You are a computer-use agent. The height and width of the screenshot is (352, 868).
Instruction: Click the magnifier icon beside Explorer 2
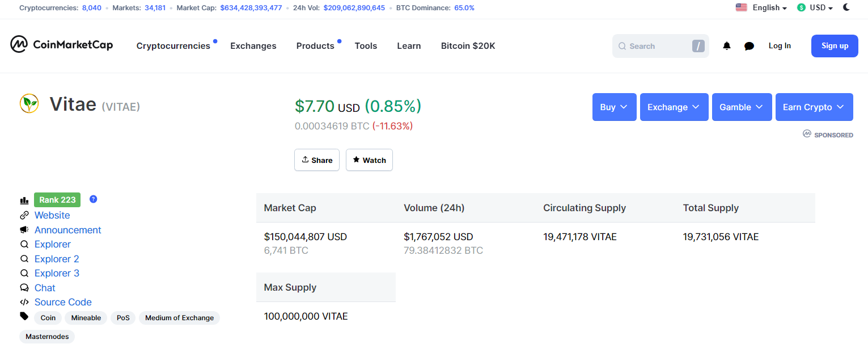click(x=24, y=259)
